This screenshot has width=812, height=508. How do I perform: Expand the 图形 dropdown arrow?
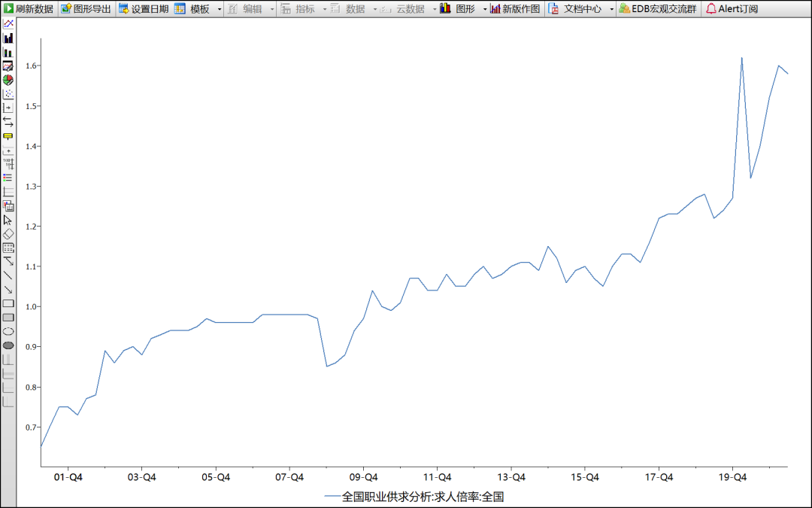(x=485, y=9)
